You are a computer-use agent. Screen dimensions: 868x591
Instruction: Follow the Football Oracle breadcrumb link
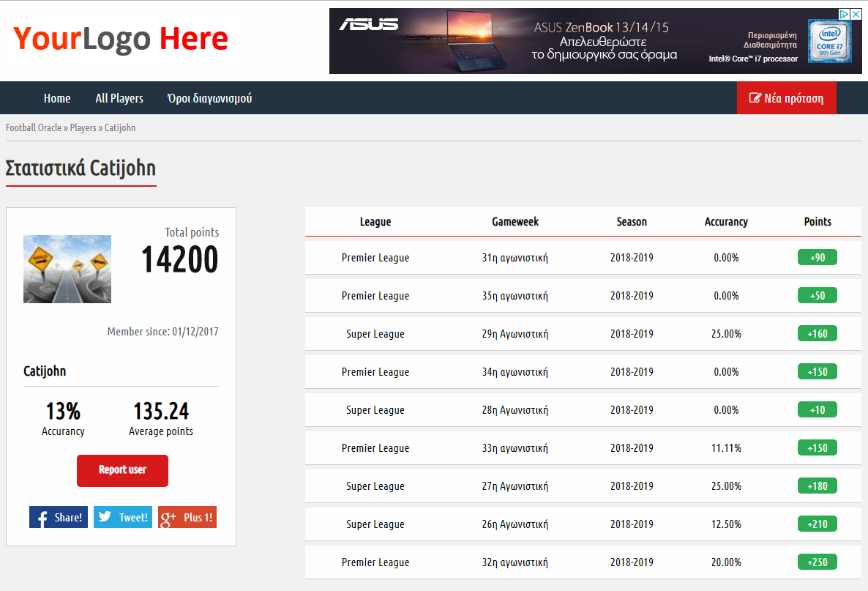34,127
